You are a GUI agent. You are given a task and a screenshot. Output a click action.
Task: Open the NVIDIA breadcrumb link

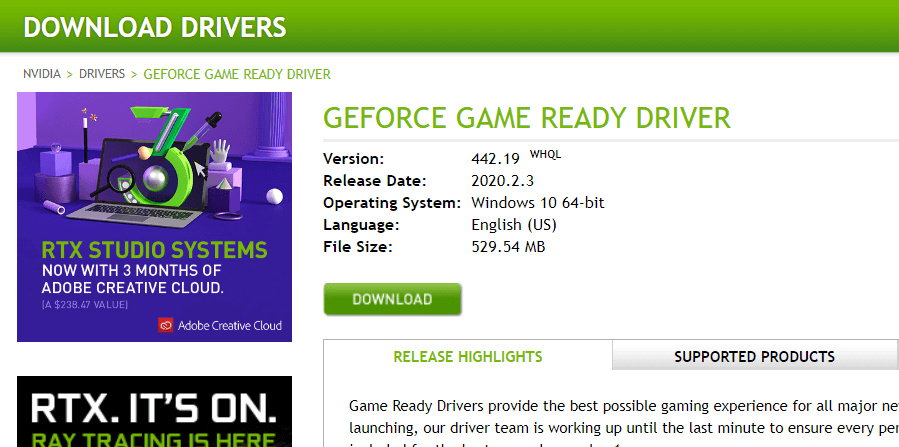coord(42,74)
